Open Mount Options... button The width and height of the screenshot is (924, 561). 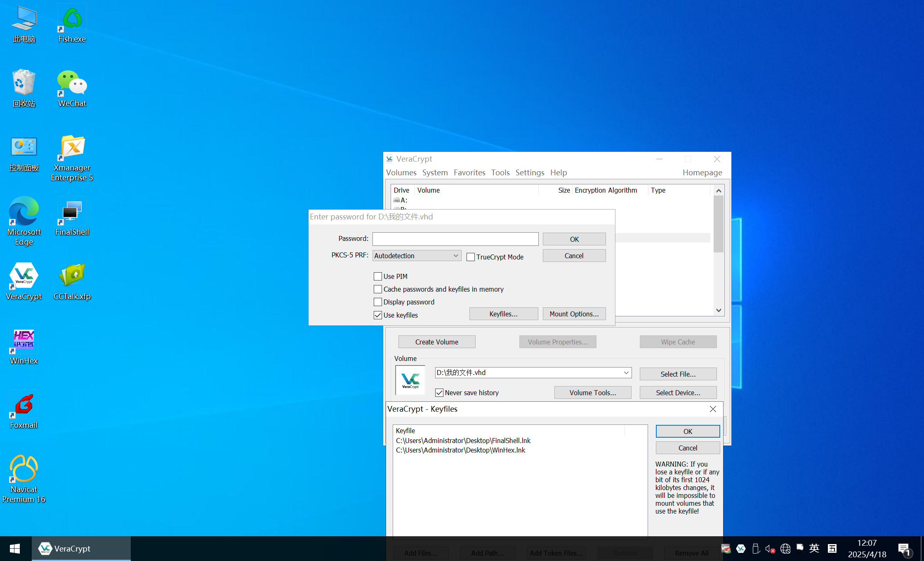point(574,314)
